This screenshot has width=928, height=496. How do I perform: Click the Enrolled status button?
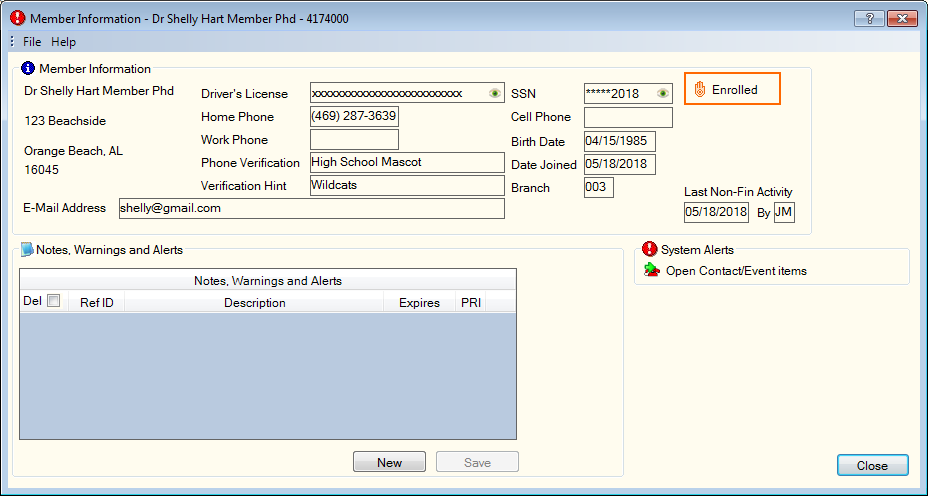pos(733,89)
